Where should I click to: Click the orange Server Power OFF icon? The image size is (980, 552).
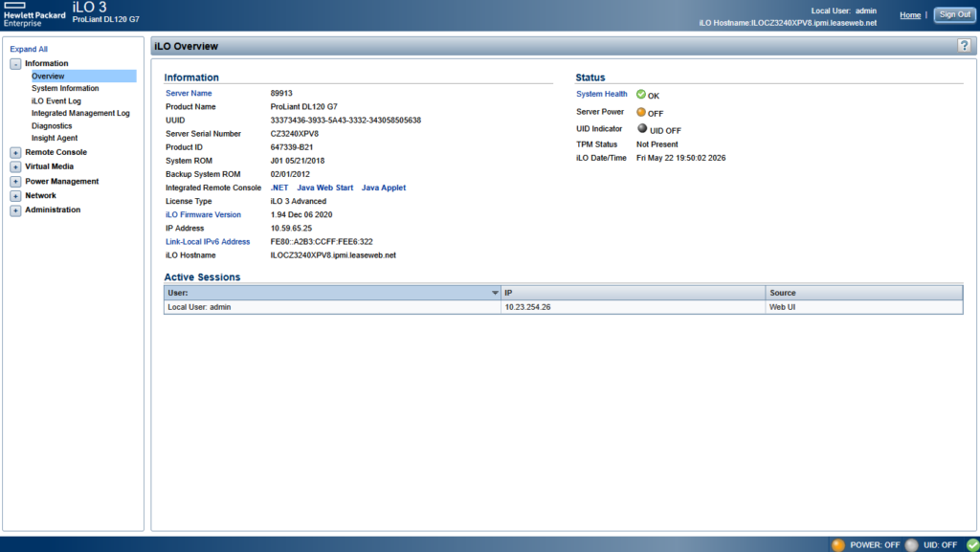coord(640,112)
